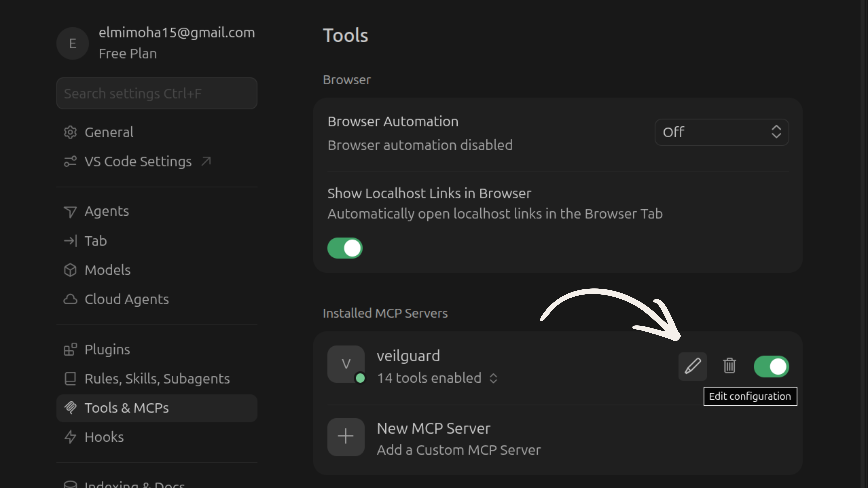Focus the Search settings field
Image resolution: width=868 pixels, height=488 pixels.
point(157,93)
